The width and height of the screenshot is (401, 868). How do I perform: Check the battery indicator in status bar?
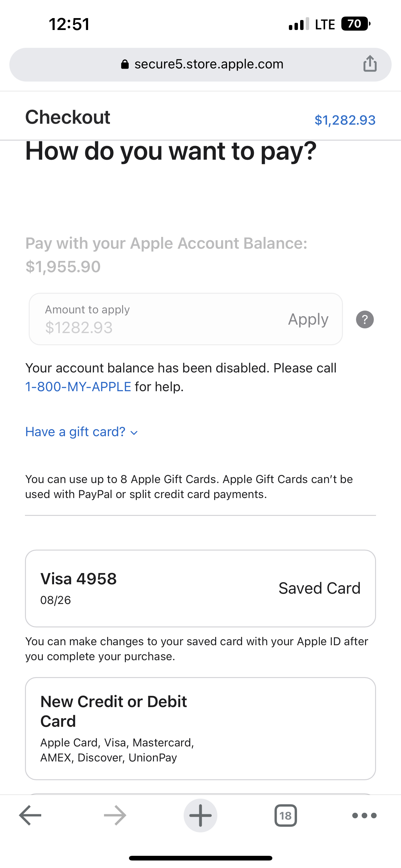click(x=355, y=24)
